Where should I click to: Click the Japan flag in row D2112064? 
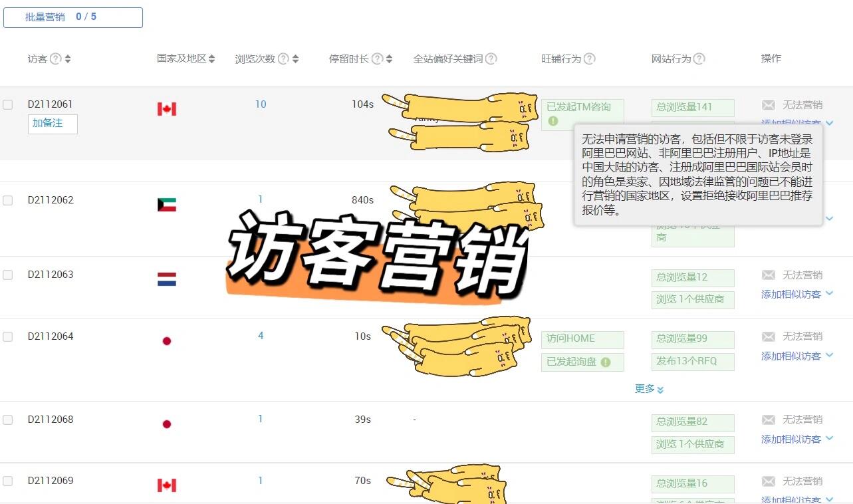167,341
